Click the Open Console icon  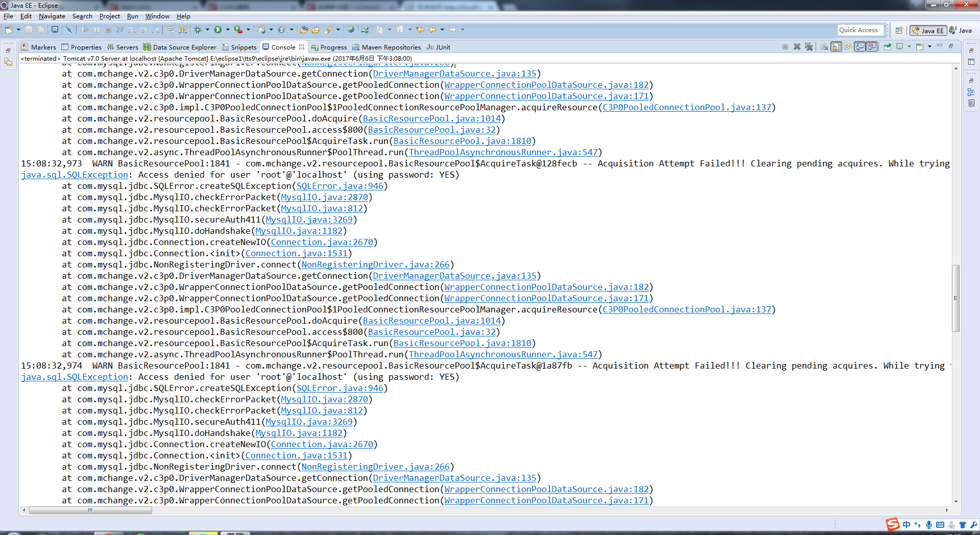[920, 46]
